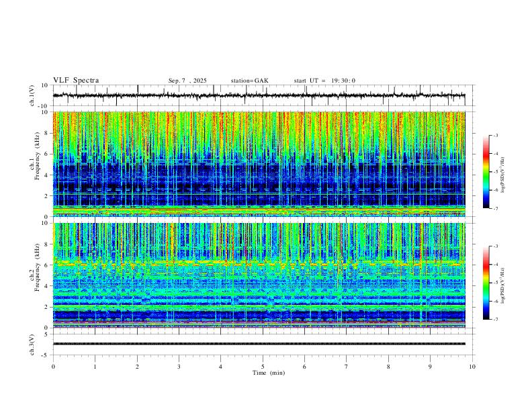
Task: Click time axis tick label "7"
Action: tap(347, 367)
